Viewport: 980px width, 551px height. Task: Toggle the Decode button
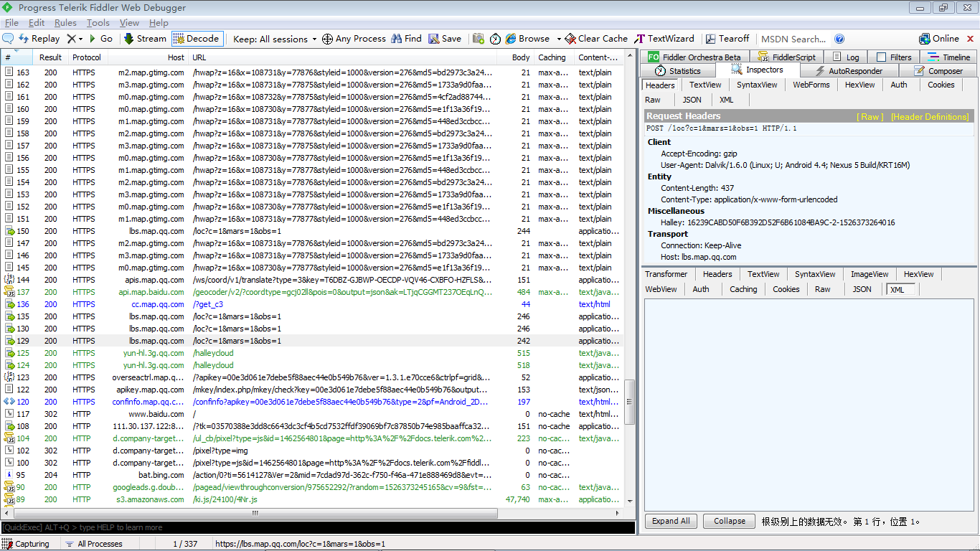point(197,39)
